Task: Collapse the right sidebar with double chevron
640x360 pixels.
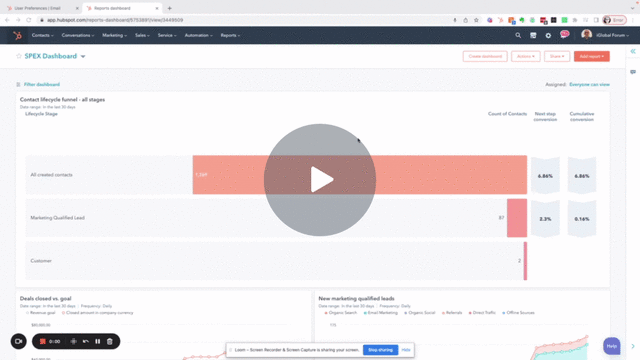Action: (633, 51)
